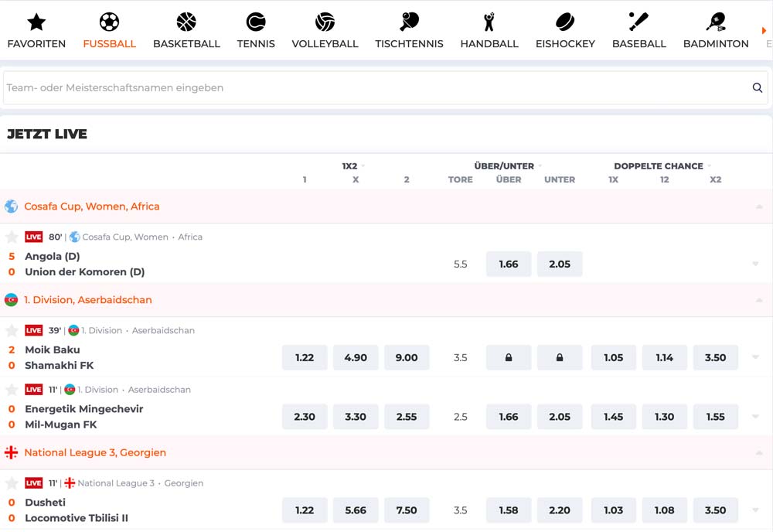
Task: Choose the Volleyball sport icon
Action: (325, 22)
